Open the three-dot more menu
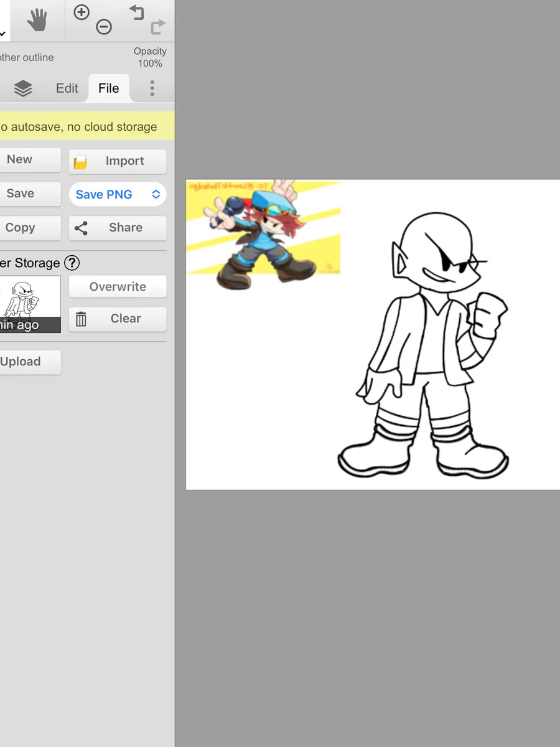The image size is (560, 747). [152, 88]
